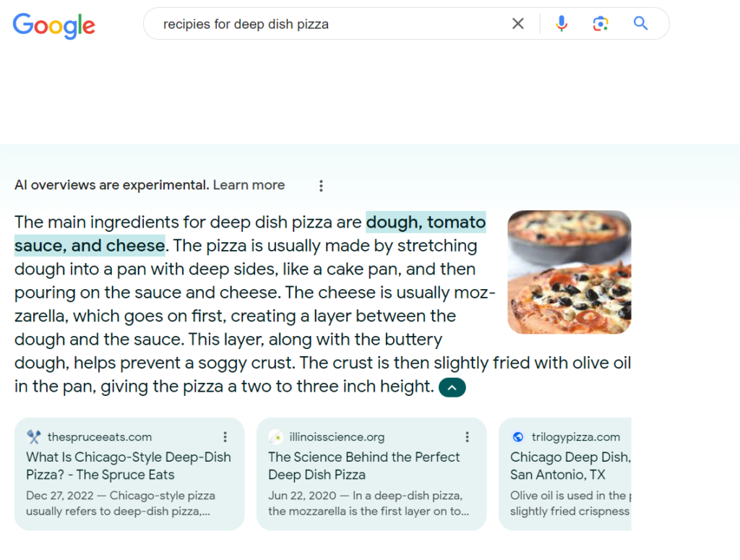Collapse the AI overview text
Screen dimensions: 740x560
click(x=452, y=387)
